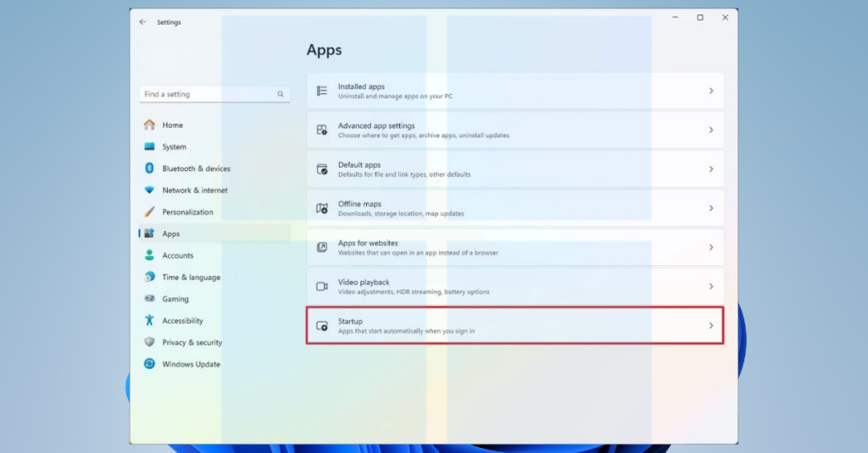
Task: Click the Network & internet wifi icon
Action: (x=149, y=190)
